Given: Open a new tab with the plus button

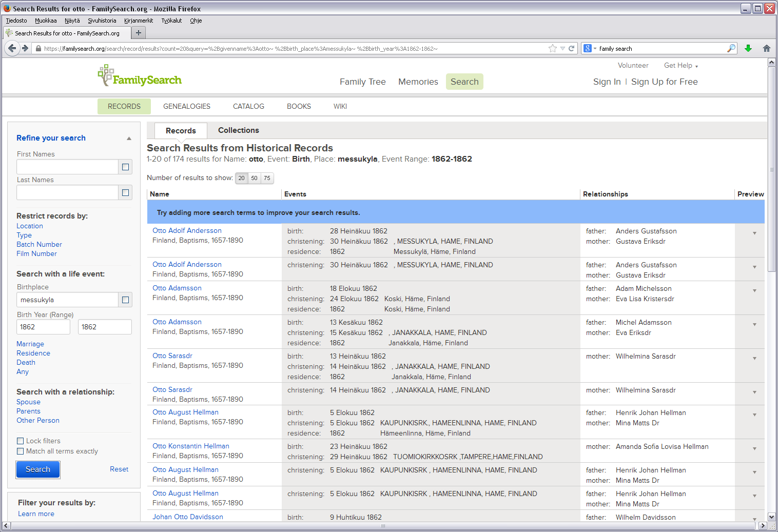Looking at the screenshot, I should [x=139, y=33].
